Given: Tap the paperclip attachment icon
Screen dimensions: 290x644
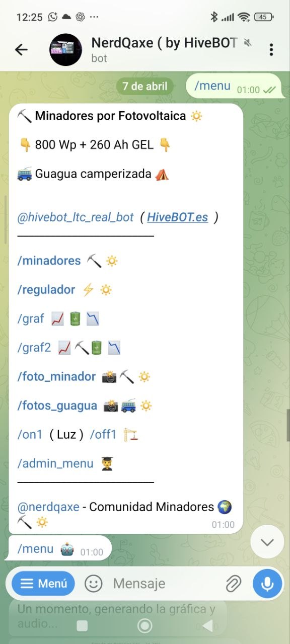Looking at the screenshot, I should (233, 584).
